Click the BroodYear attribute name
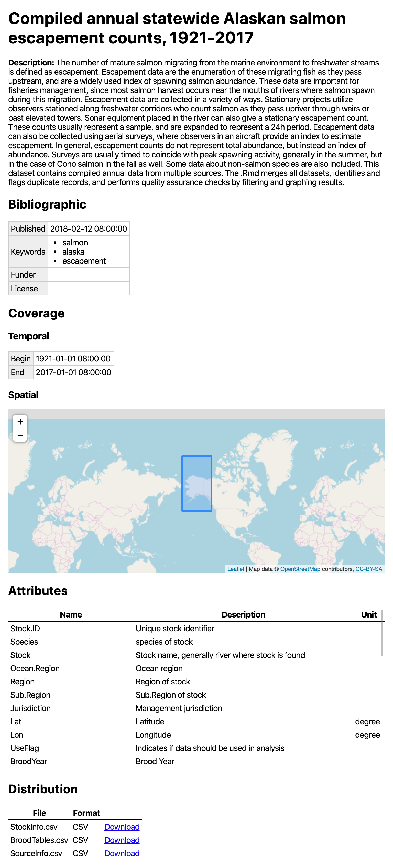Screen dimensions: 393x868 point(29,761)
